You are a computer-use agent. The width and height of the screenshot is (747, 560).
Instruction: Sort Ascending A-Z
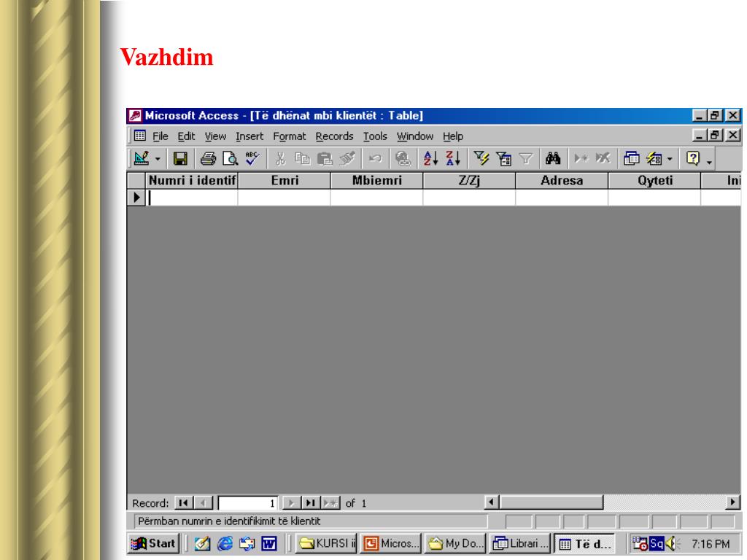(430, 158)
